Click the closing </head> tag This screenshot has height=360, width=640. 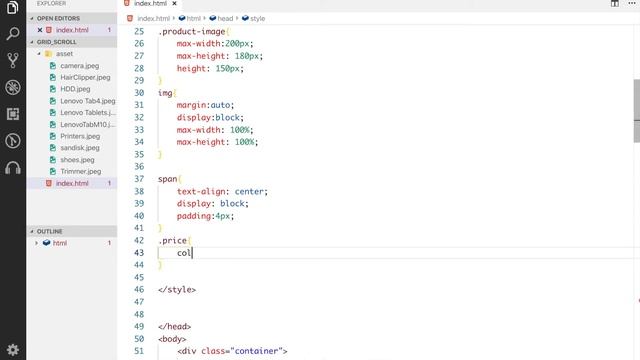[x=174, y=327]
